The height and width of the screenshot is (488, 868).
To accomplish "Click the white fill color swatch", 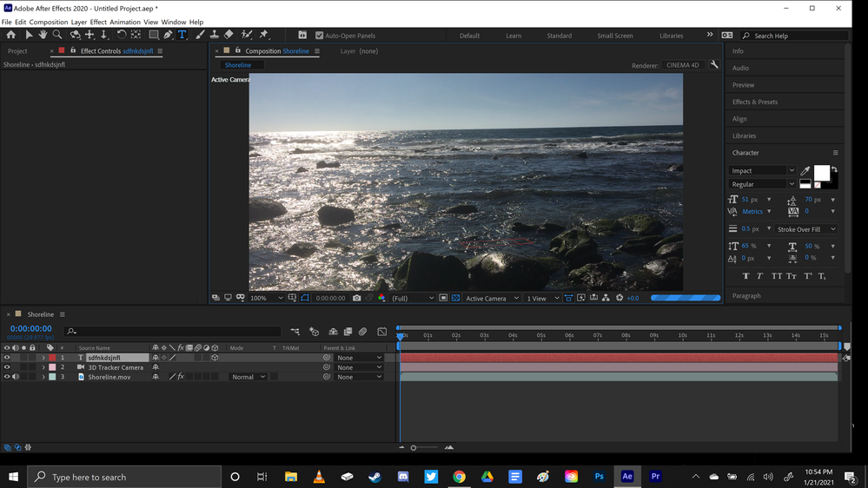I will point(821,174).
